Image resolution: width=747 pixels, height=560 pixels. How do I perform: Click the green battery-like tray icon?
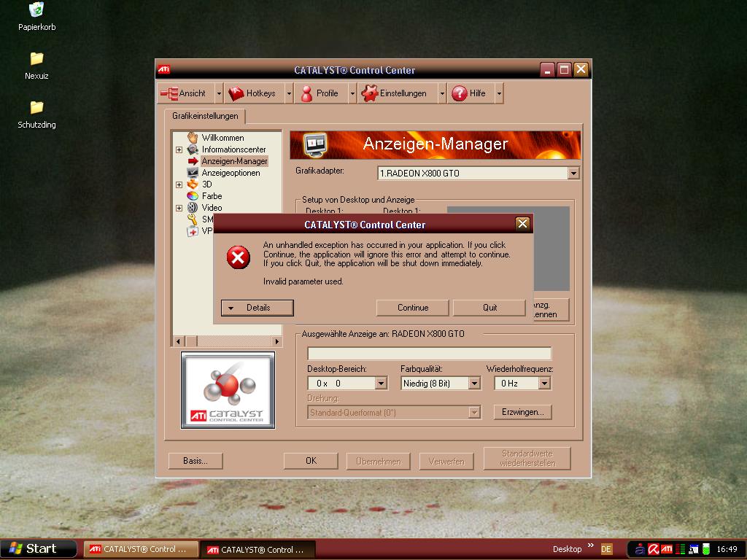tap(706, 549)
